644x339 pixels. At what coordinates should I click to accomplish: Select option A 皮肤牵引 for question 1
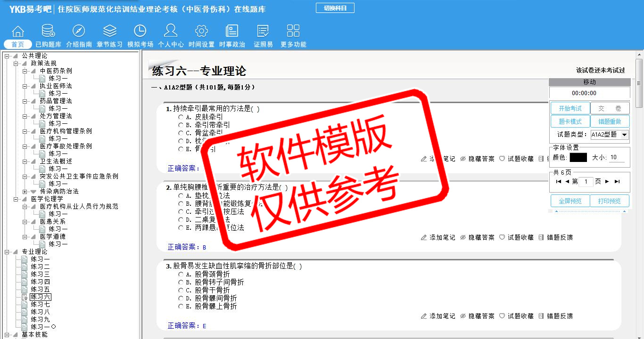(181, 117)
